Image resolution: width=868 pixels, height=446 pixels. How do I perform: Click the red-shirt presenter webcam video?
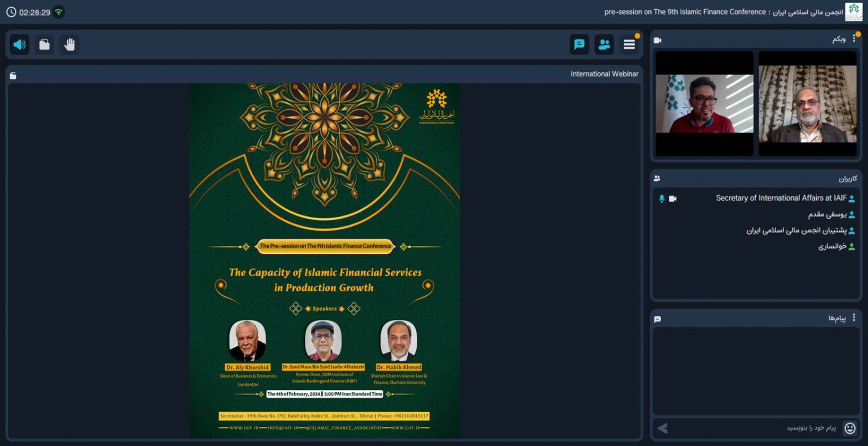coord(704,104)
